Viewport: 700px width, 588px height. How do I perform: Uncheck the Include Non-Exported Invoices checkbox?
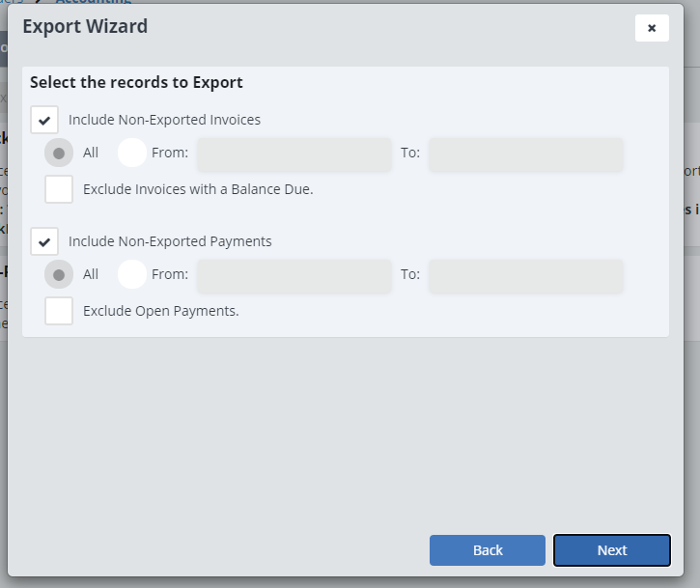click(x=44, y=121)
